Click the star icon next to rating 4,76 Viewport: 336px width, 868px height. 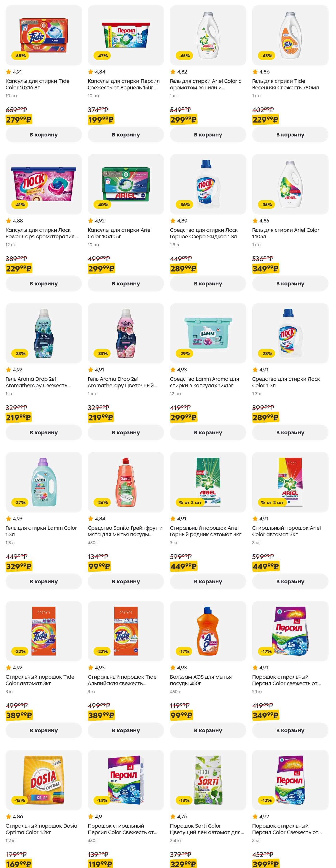coord(173,816)
